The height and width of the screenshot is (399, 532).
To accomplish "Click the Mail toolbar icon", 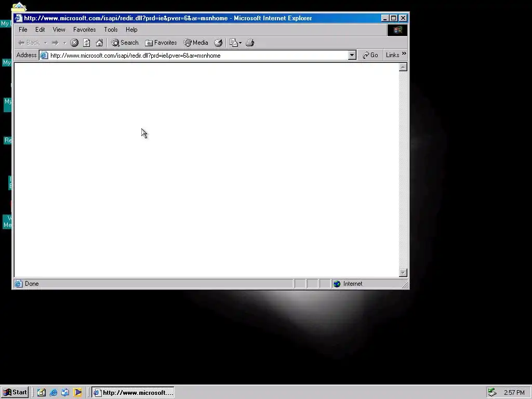I will 233,43.
